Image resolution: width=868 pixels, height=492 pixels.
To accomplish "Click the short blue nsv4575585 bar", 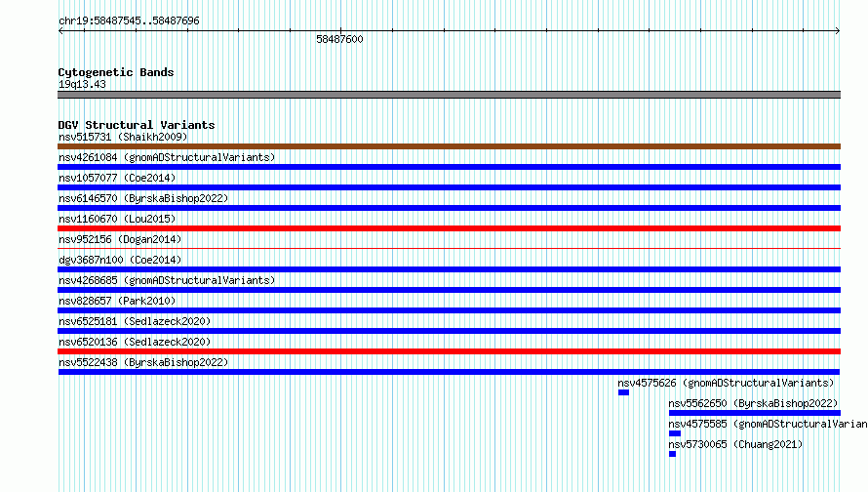I will [674, 433].
